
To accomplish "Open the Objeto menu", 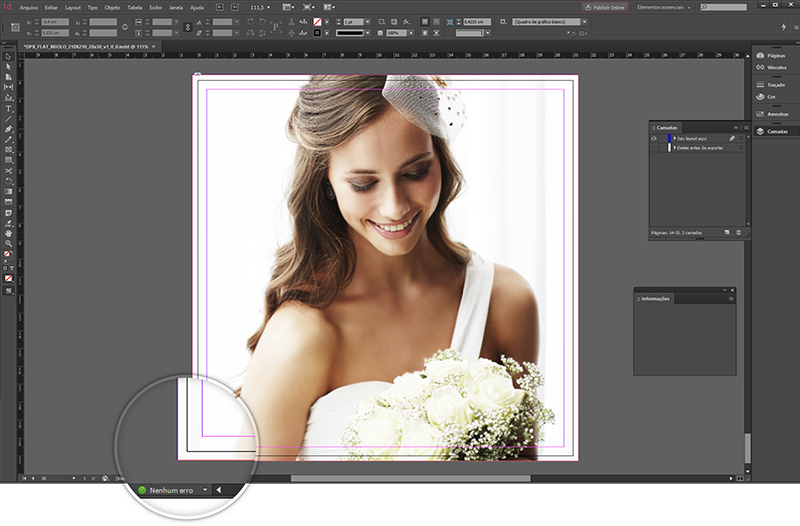I will pyautogui.click(x=111, y=6).
